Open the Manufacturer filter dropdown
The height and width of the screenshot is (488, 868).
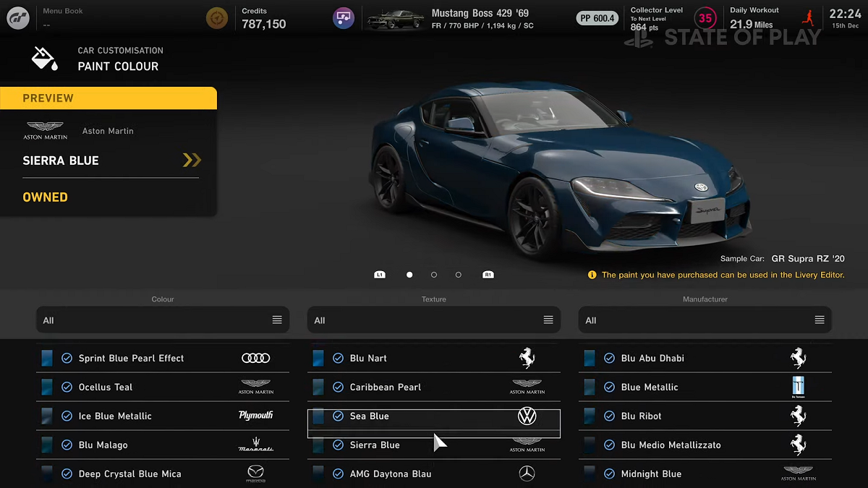click(705, 320)
